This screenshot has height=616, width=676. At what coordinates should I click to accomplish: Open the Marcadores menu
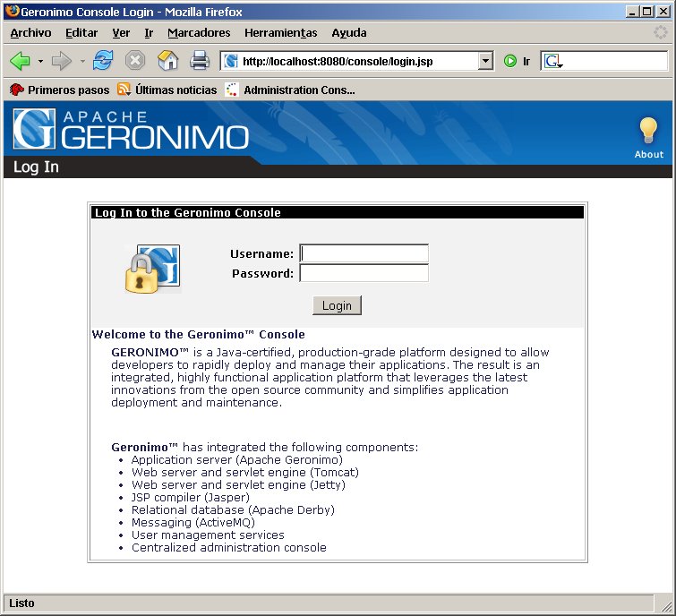click(x=199, y=33)
